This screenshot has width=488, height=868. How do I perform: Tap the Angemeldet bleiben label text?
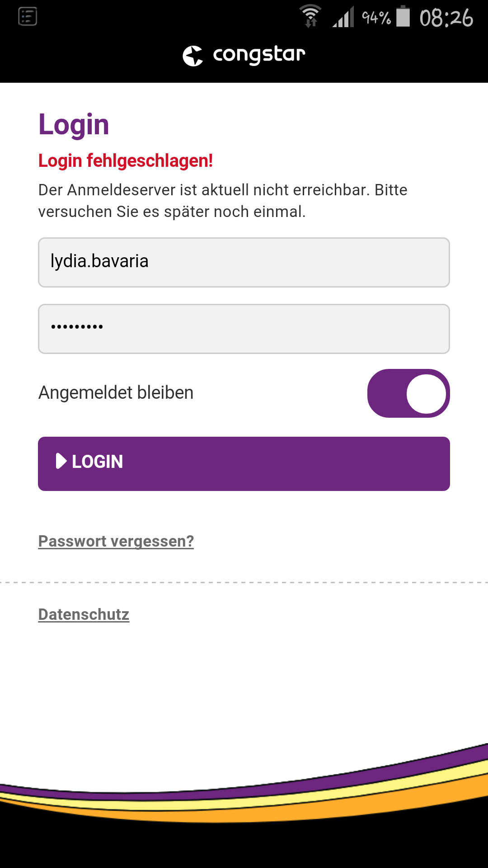coord(116,392)
